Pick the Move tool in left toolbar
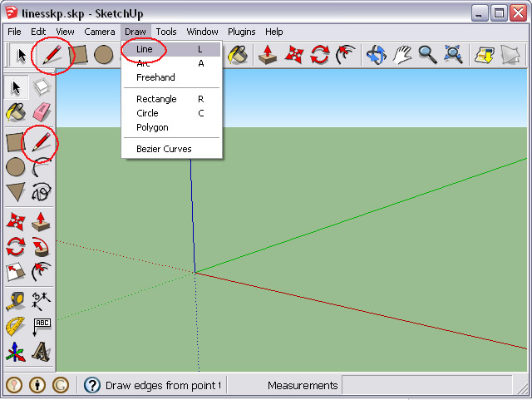The image size is (532, 400). tap(16, 222)
